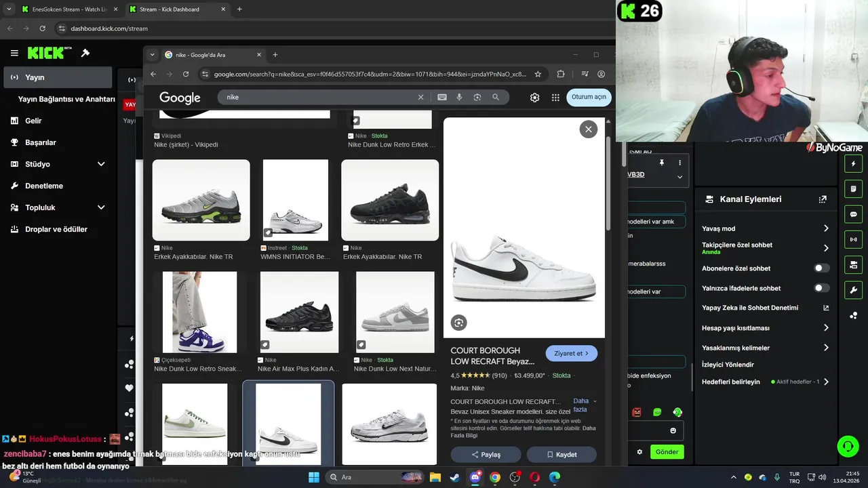Open the Kick hamburger menu
868x488 pixels.
click(x=14, y=53)
